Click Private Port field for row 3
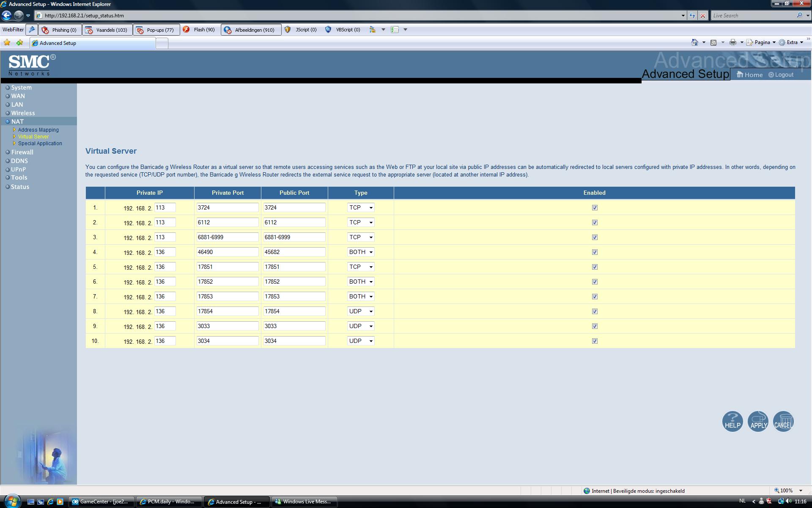Screen dimensions: 812x508 point(227,237)
